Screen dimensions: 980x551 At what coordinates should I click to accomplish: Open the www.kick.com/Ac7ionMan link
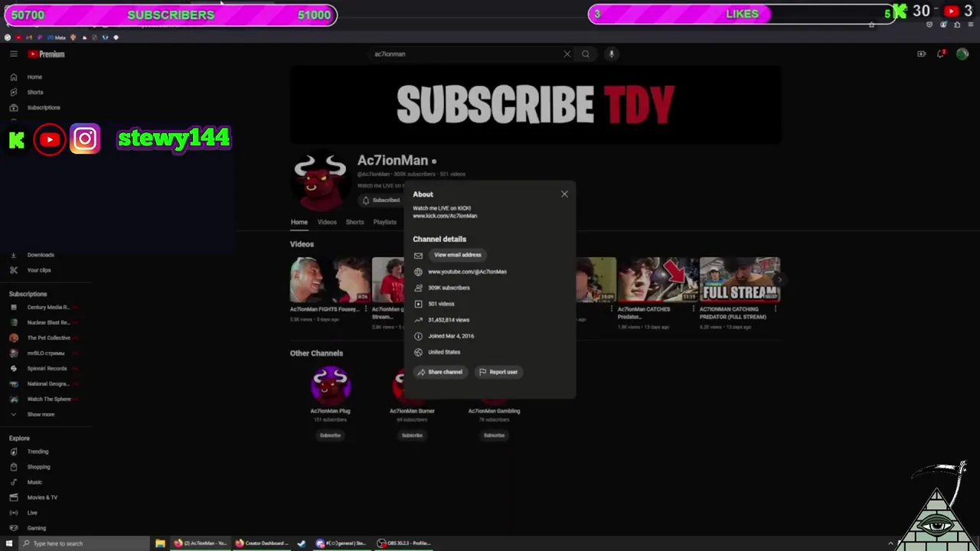[445, 217]
